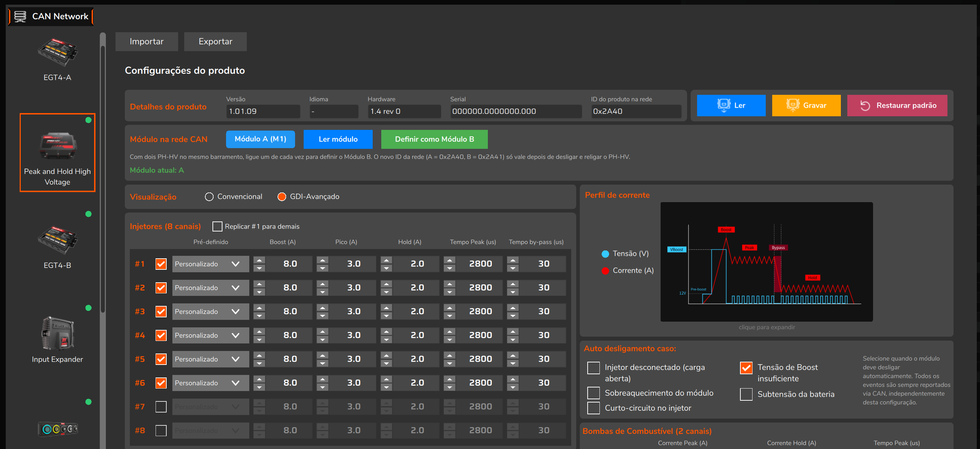
Task: Toggle Tensão de Boost insuficiente checkbox
Action: click(746, 367)
